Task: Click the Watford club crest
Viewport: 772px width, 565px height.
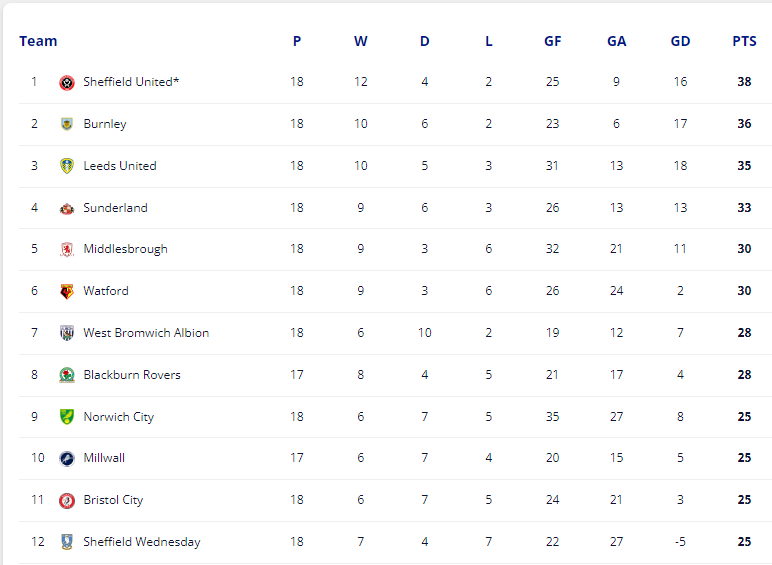Action: coord(67,291)
